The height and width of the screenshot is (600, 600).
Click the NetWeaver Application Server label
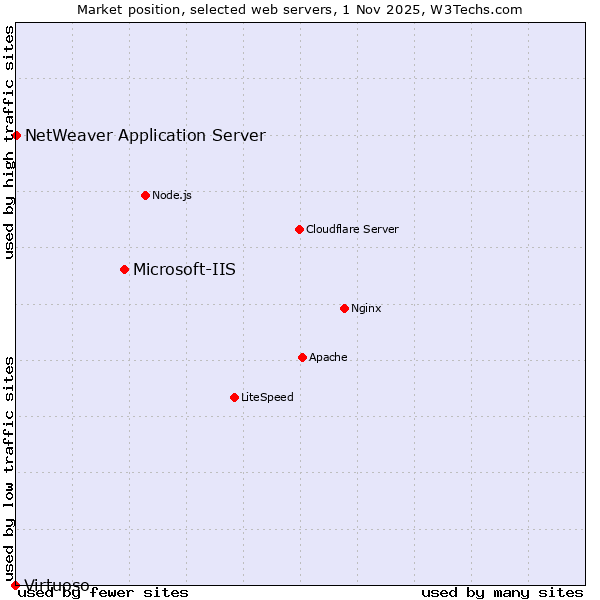(145, 135)
